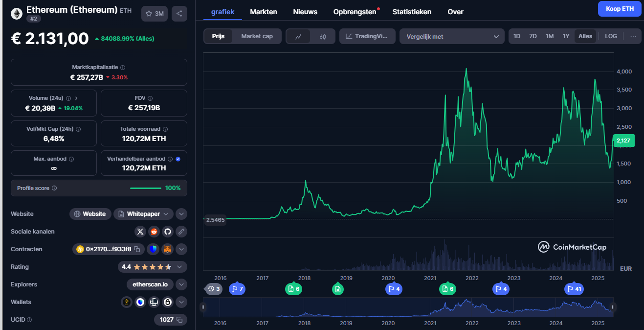The width and height of the screenshot is (644, 330).
Task: Set chart range to Alles
Action: click(x=585, y=36)
